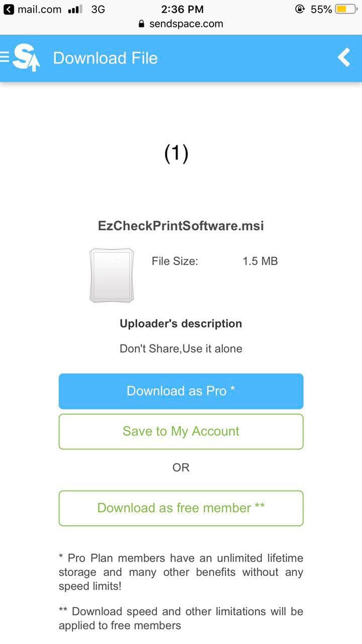
Task: Select the EzCheckPrintSoftware.msi file name
Action: tap(181, 225)
